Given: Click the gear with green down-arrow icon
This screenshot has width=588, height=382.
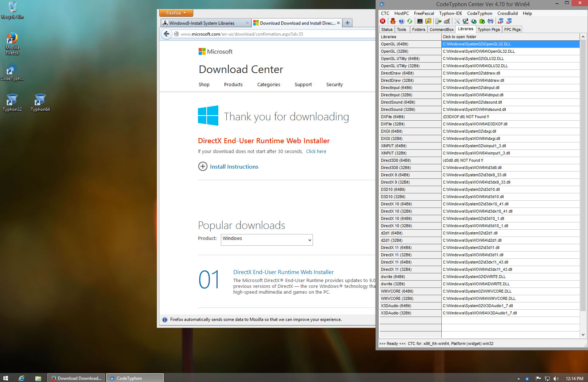Looking at the screenshot, I should (474, 21).
